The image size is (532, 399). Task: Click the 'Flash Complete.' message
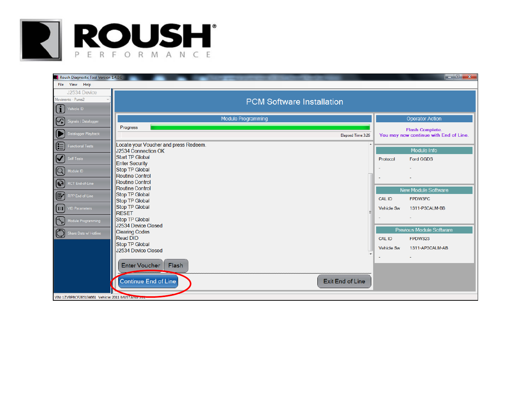pos(424,130)
